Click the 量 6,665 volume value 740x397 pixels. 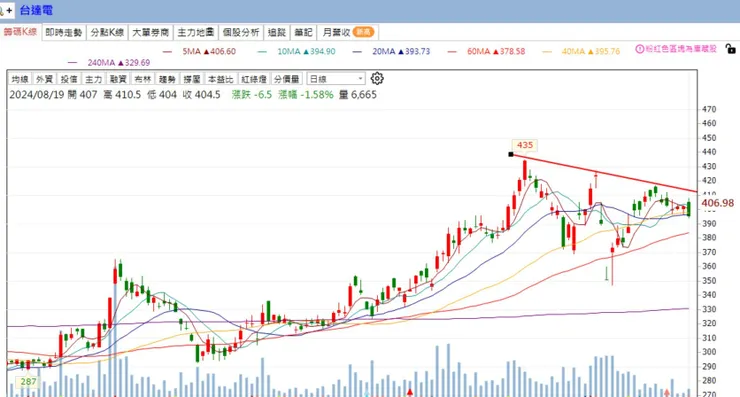[358, 95]
